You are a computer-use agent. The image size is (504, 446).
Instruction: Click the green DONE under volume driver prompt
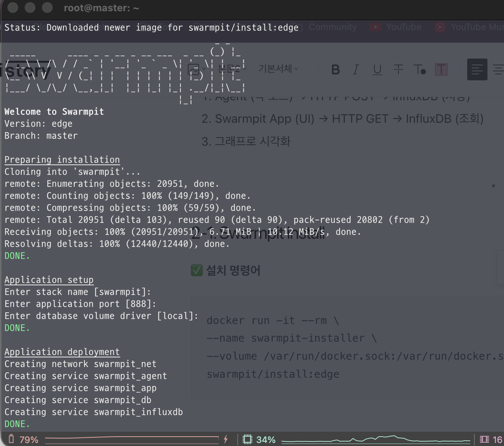tap(17, 328)
